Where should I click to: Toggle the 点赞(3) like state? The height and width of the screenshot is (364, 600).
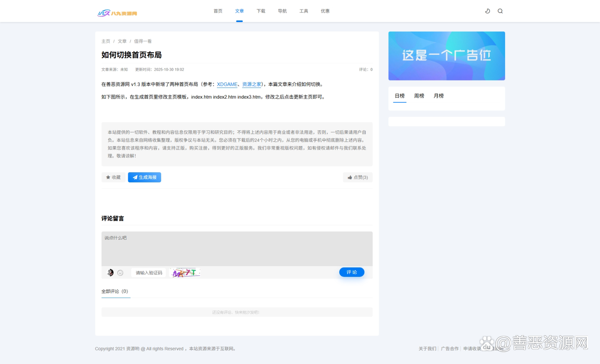pyautogui.click(x=358, y=177)
